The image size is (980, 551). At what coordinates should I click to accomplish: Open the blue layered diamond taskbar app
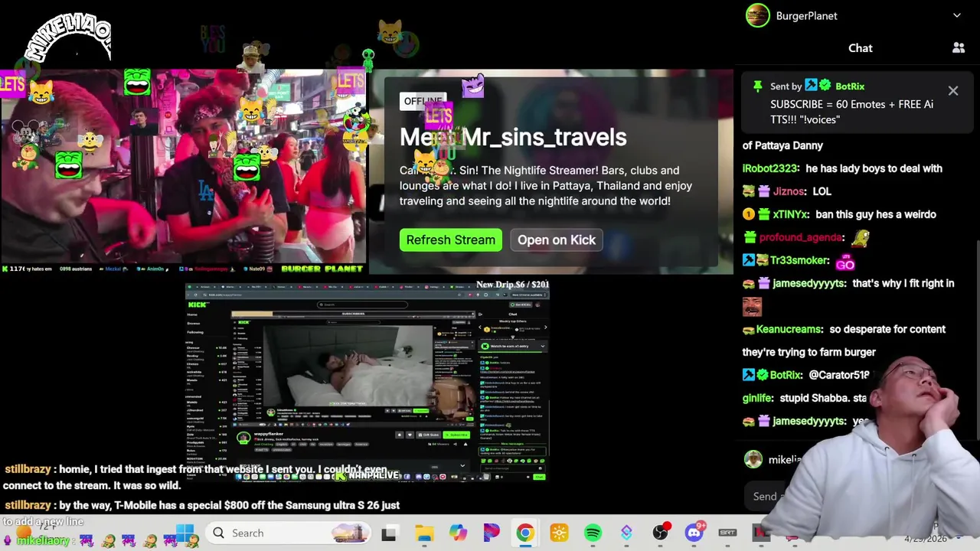(x=626, y=533)
